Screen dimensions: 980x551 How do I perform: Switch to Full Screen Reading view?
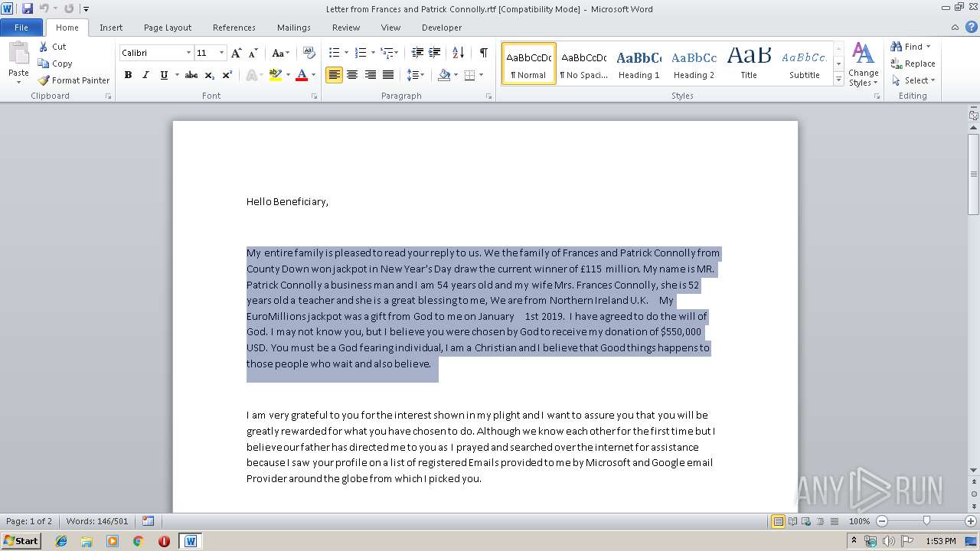792,521
